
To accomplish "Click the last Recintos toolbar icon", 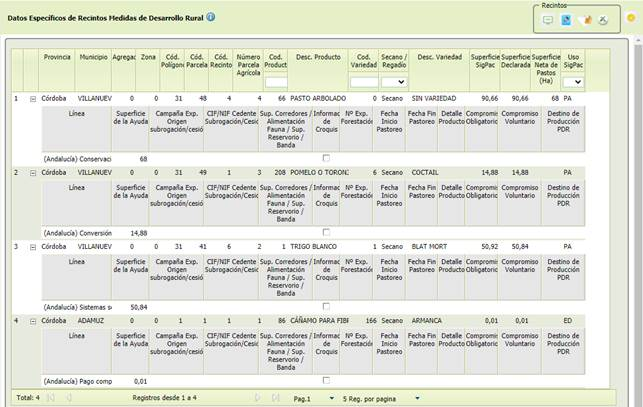I will point(603,20).
